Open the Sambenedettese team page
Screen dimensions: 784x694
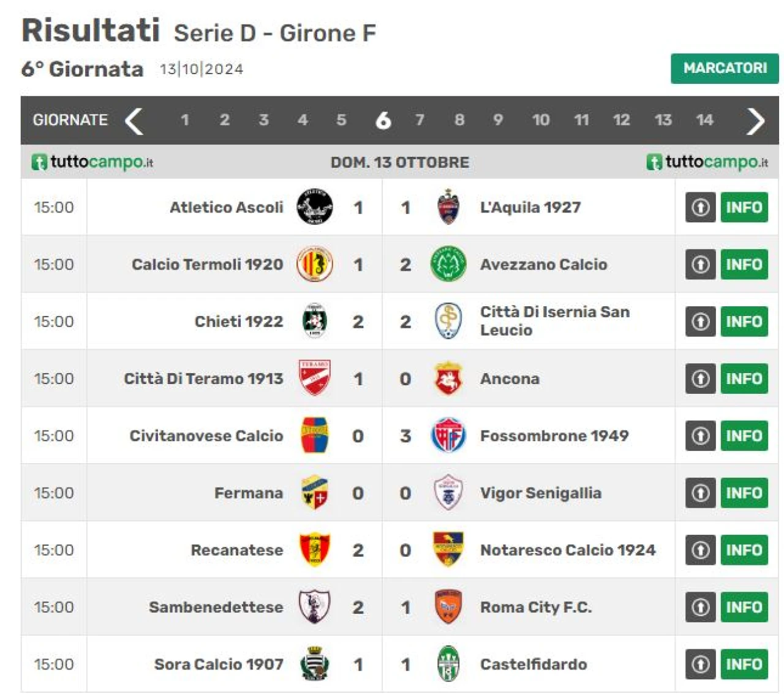[x=216, y=607]
